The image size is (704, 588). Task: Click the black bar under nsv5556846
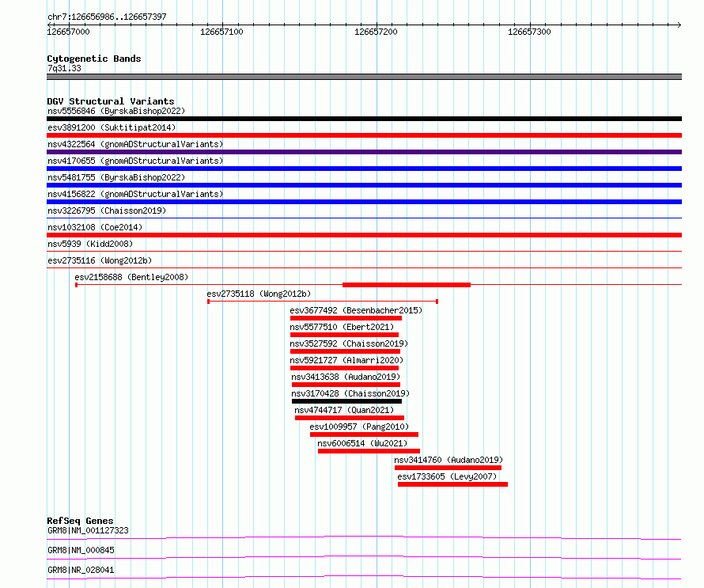[364, 119]
